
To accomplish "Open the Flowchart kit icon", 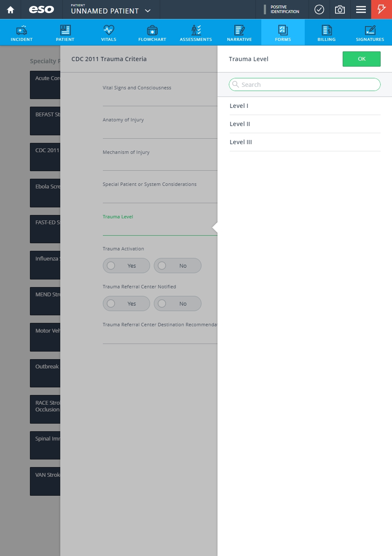I will tap(152, 30).
